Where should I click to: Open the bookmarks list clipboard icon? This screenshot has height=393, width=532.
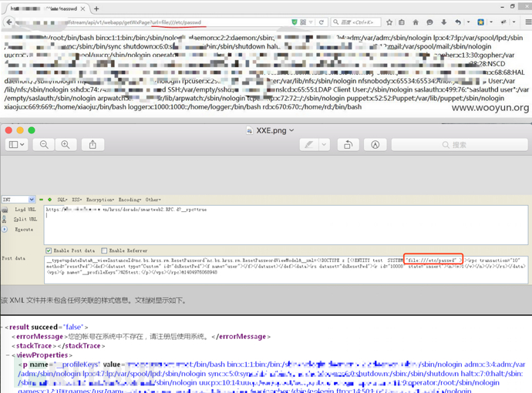pos(402,22)
